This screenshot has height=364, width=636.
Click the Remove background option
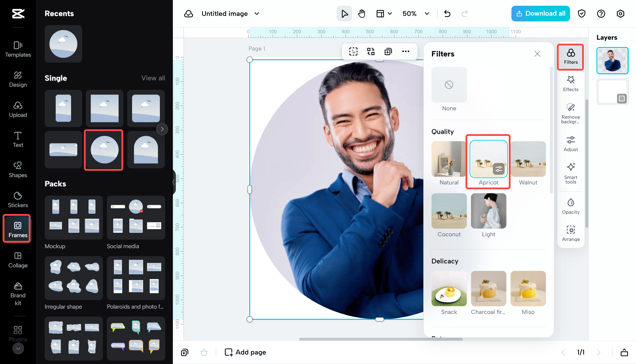click(x=570, y=113)
